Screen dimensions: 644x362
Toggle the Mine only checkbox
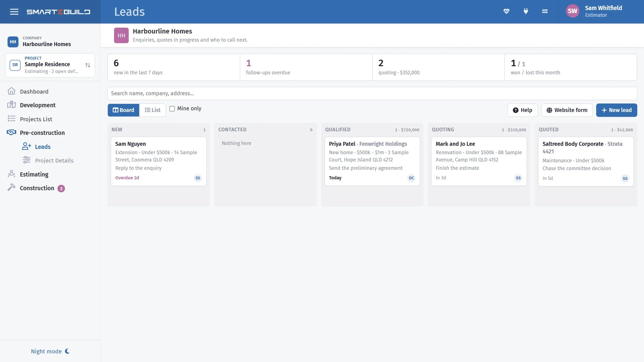click(172, 109)
